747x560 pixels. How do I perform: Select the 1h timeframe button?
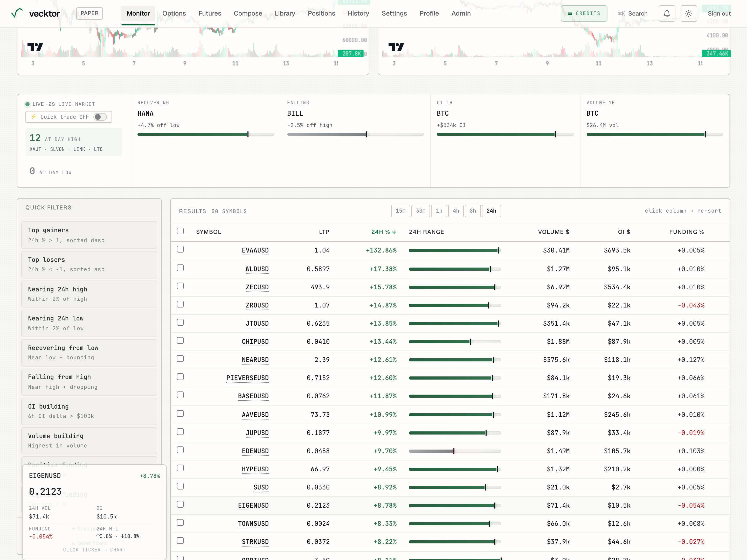439,211
